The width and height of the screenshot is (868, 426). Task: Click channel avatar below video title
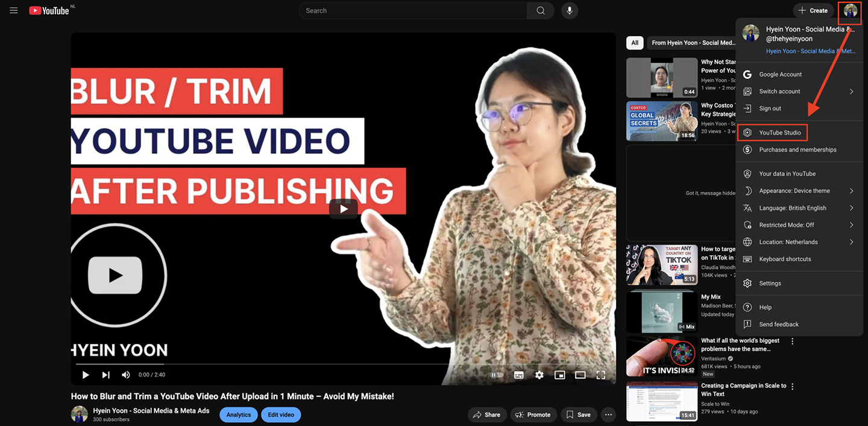[x=80, y=414]
